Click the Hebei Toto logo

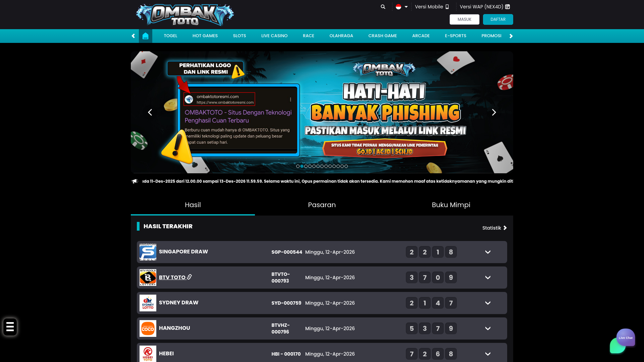pyautogui.click(x=148, y=354)
